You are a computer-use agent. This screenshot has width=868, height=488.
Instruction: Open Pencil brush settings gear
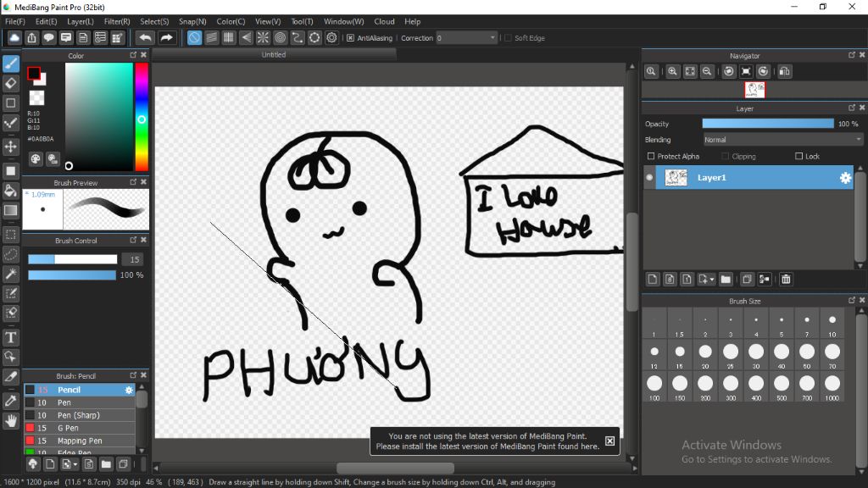click(x=129, y=390)
